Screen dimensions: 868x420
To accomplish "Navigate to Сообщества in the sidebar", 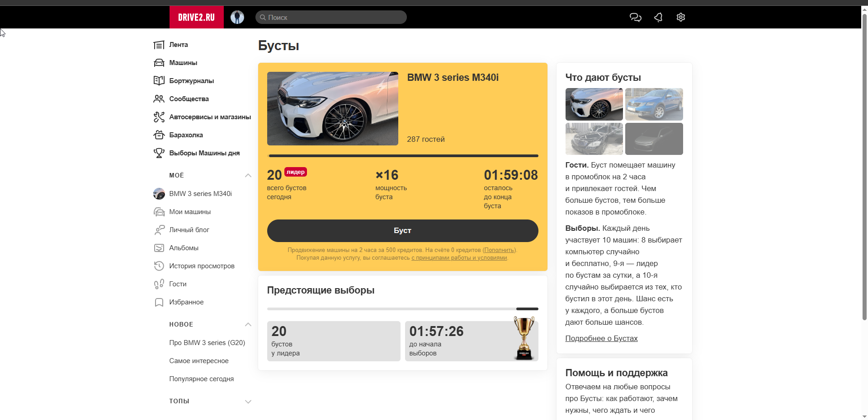I will (x=189, y=99).
